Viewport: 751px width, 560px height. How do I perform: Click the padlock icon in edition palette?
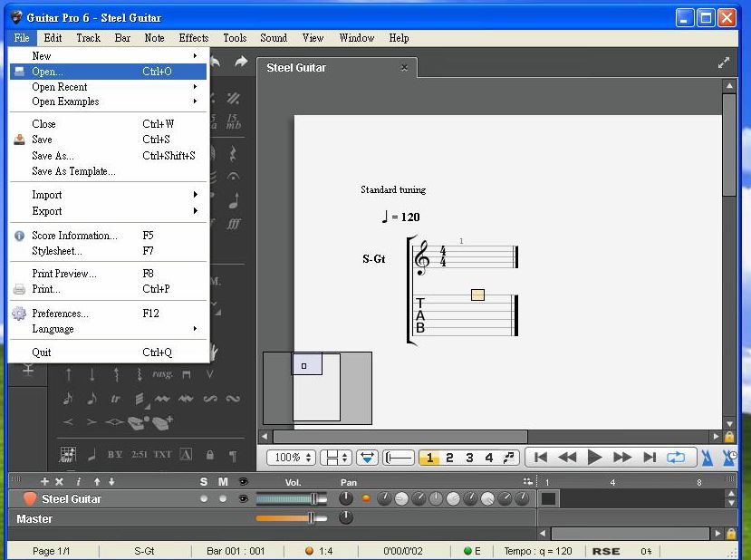209,455
